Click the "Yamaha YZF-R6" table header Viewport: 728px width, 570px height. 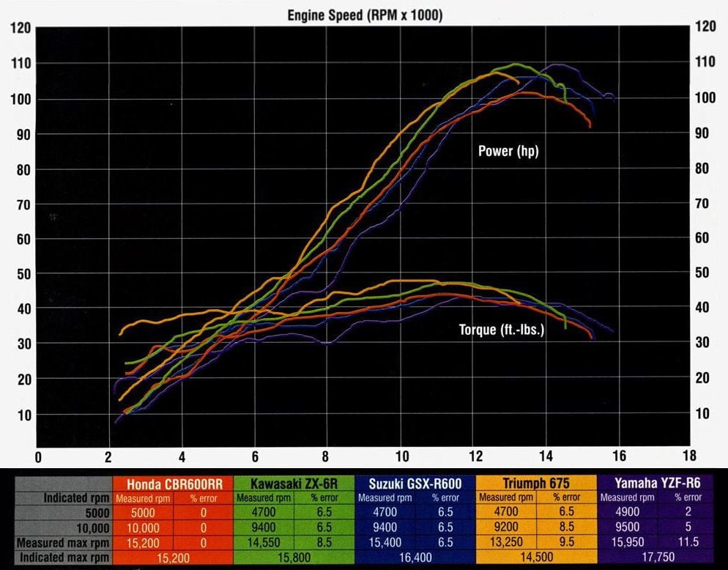[x=658, y=483]
